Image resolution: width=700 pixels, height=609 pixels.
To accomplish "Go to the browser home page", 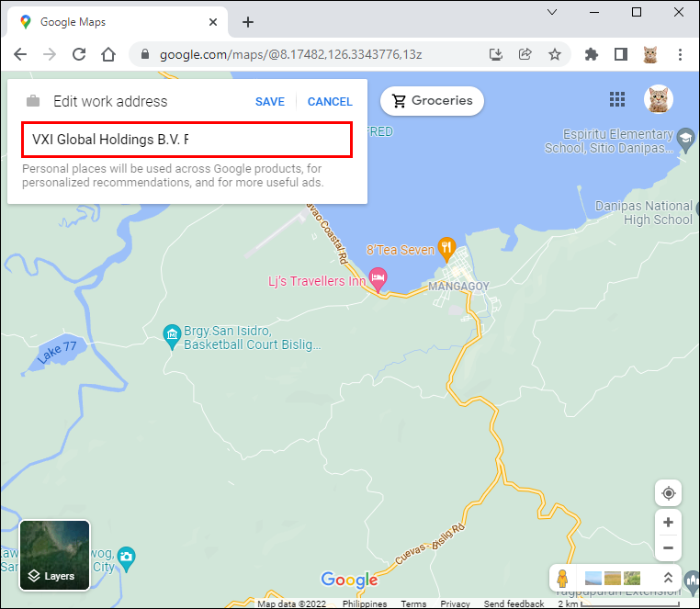I will tap(108, 54).
